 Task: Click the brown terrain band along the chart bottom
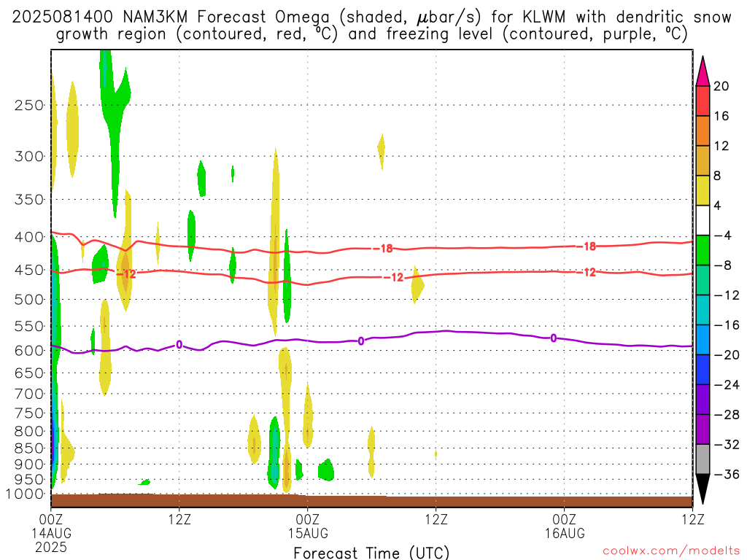coord(371,501)
